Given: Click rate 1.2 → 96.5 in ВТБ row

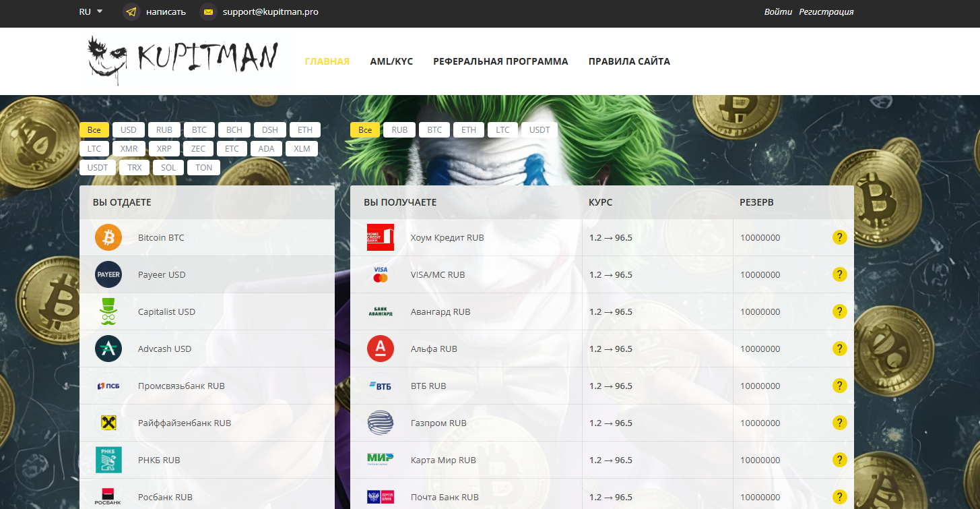Looking at the screenshot, I should point(611,386).
